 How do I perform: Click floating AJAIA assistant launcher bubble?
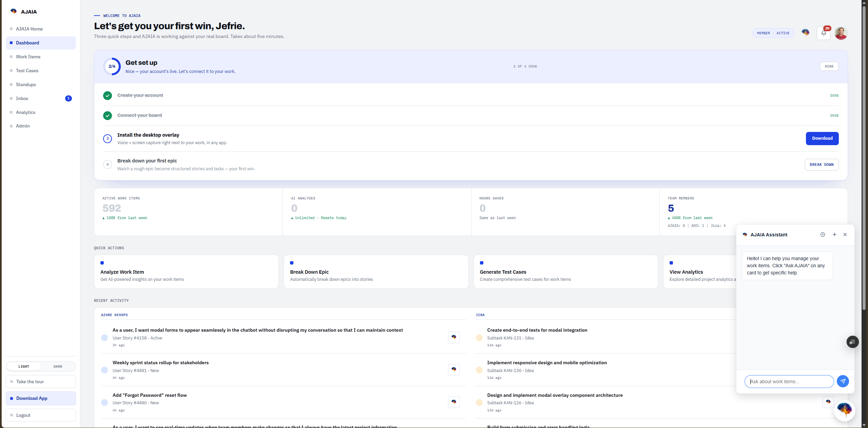[x=844, y=410]
